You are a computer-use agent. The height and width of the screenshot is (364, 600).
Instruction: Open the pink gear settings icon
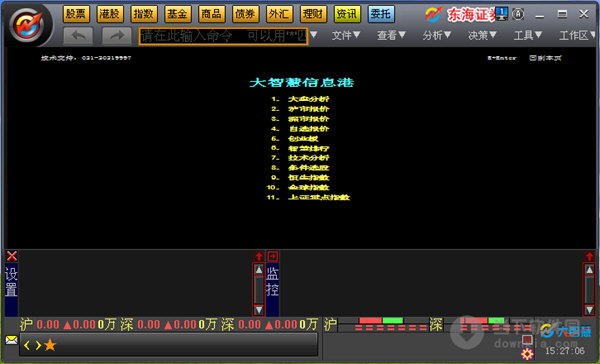tap(527, 354)
